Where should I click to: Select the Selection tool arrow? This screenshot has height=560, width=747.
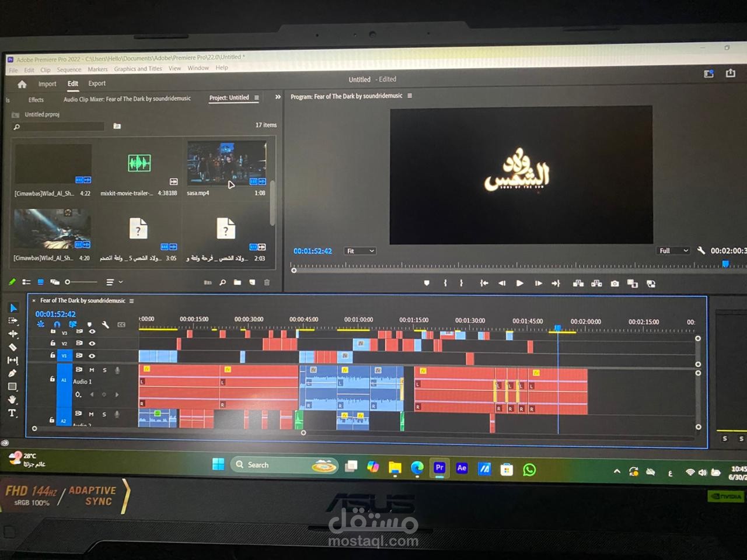point(13,307)
